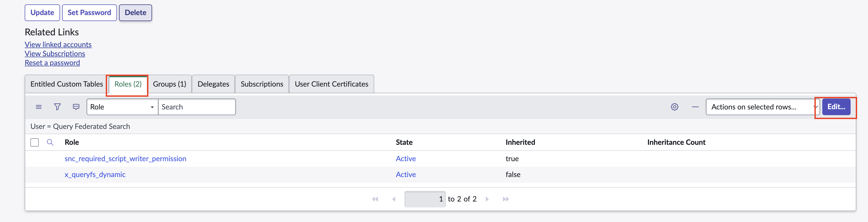Switch to the Delegates tab
Image resolution: width=868 pixels, height=222 pixels.
[x=213, y=84]
